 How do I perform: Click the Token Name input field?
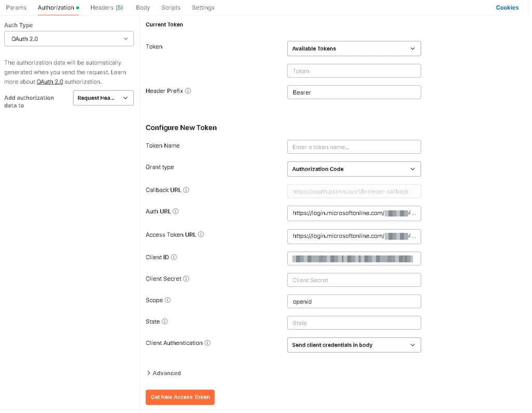[x=354, y=146]
